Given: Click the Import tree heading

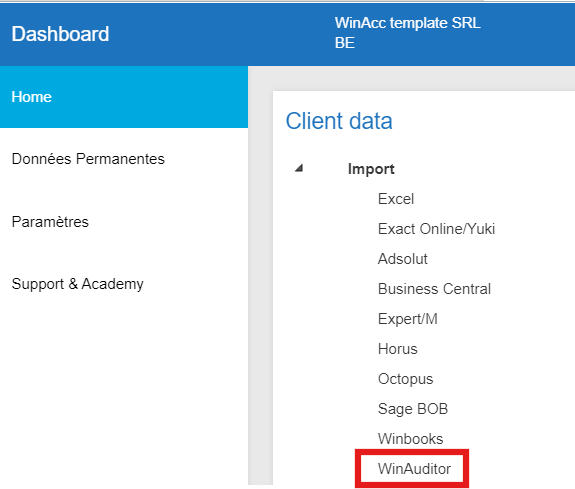Looking at the screenshot, I should pos(371,169).
